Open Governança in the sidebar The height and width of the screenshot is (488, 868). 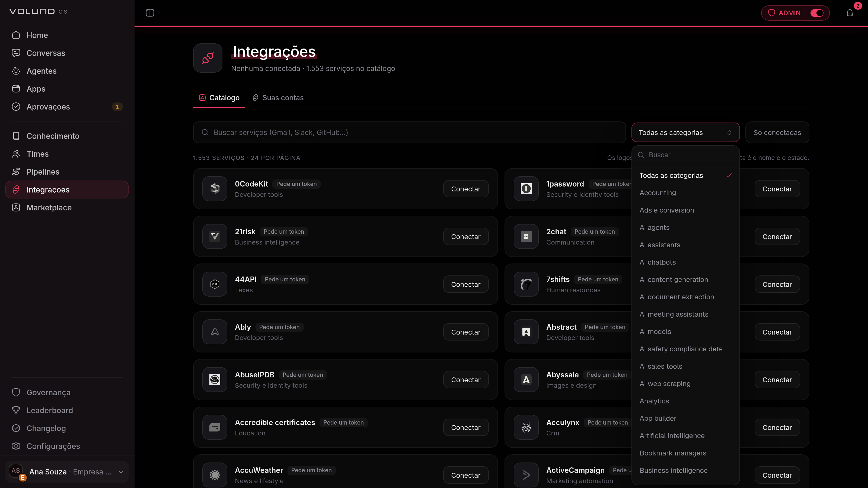67,392
